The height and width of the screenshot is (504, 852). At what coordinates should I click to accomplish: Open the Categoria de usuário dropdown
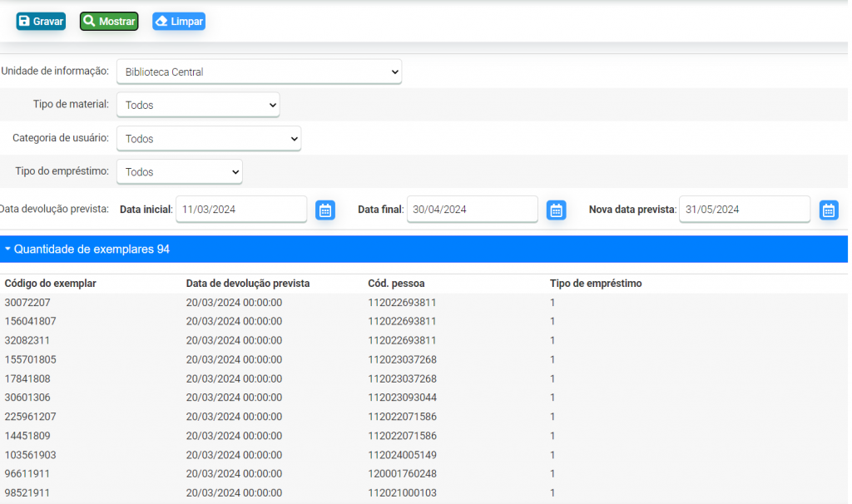(209, 139)
